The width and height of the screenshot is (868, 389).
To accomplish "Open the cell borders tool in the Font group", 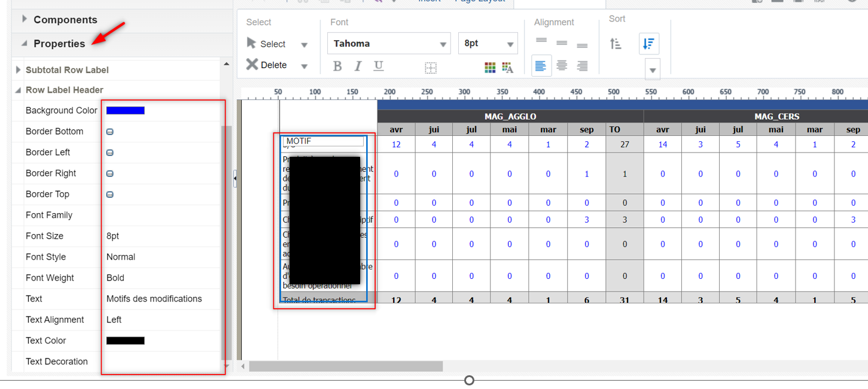I will pos(431,67).
